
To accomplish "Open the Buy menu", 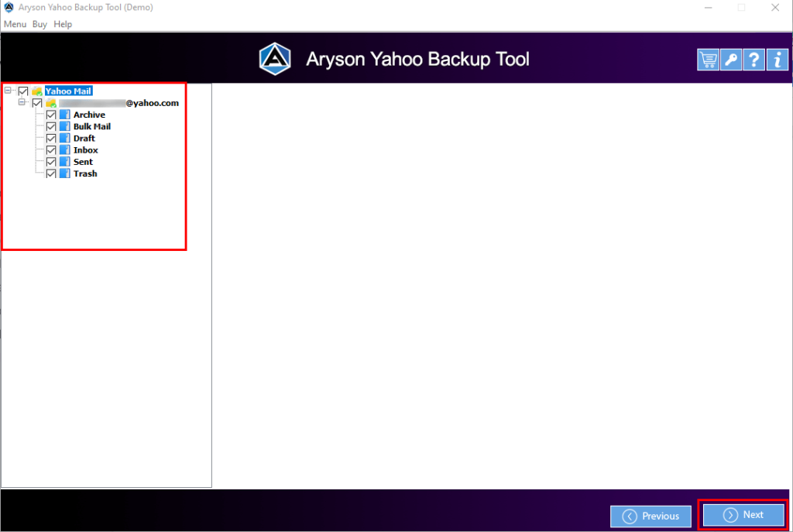I will [39, 24].
